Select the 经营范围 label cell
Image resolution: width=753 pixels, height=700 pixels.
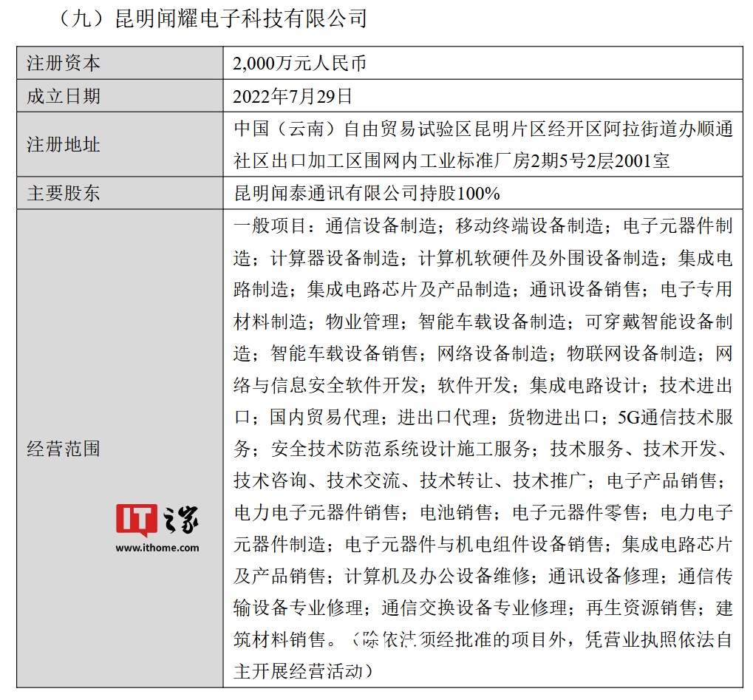120,448
